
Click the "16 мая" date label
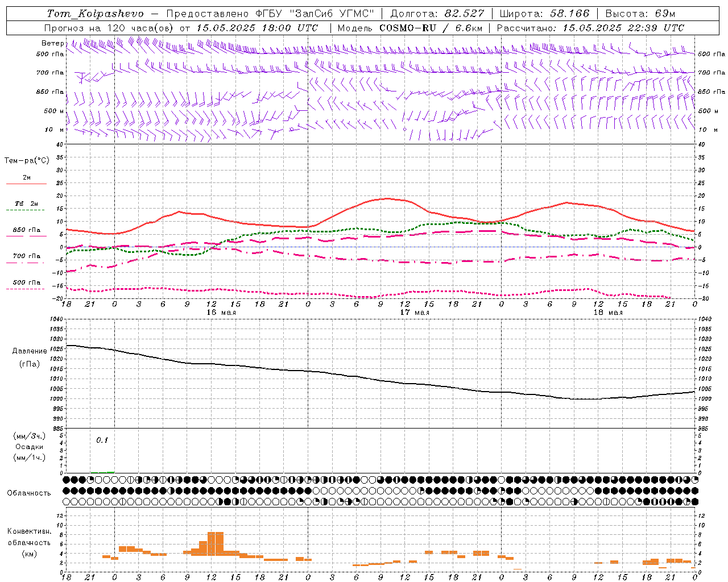click(x=221, y=313)
